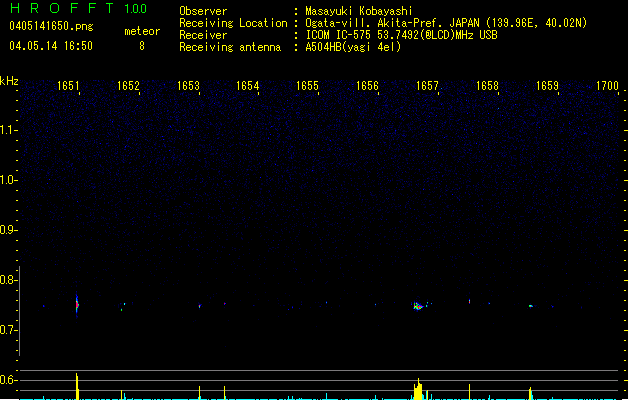629x400 pixels.
Task: Click the 1654 time axis label
Action: pyautogui.click(x=248, y=86)
